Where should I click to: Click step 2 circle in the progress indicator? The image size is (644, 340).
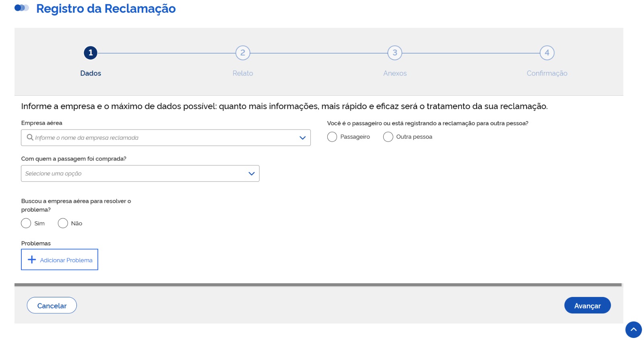243,53
